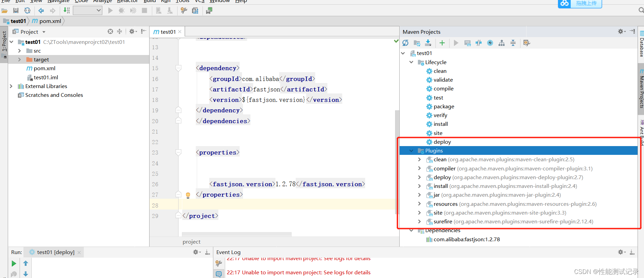The height and width of the screenshot is (278, 644).
Task: Open Settings wrench icon in main toolbar
Action: click(x=184, y=10)
